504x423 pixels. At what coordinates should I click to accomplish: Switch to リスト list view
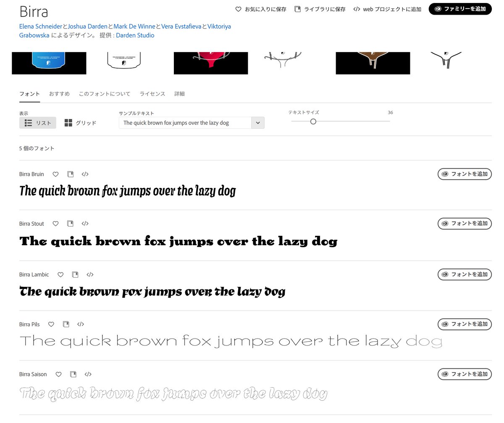[x=38, y=123]
